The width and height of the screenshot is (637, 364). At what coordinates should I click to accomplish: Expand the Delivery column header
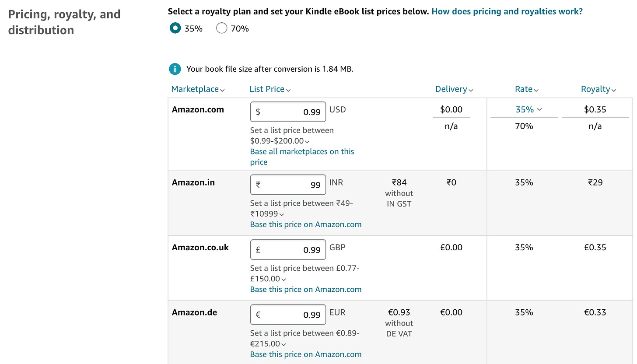pos(454,89)
